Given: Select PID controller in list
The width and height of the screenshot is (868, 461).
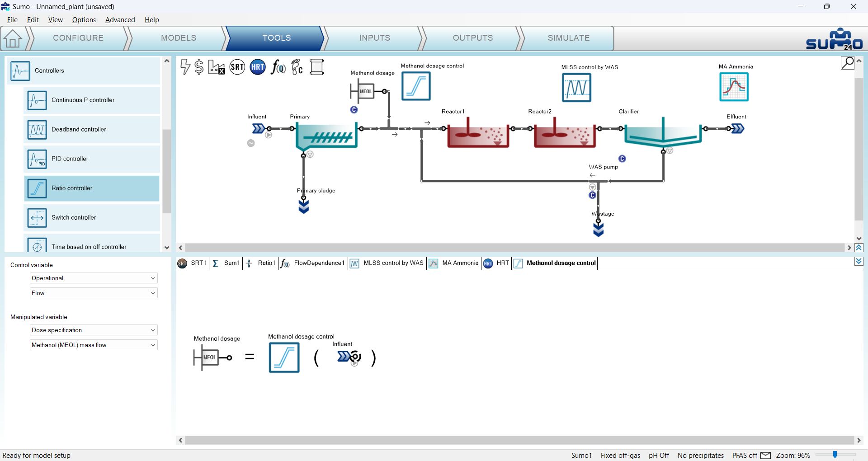Looking at the screenshot, I should [92, 159].
